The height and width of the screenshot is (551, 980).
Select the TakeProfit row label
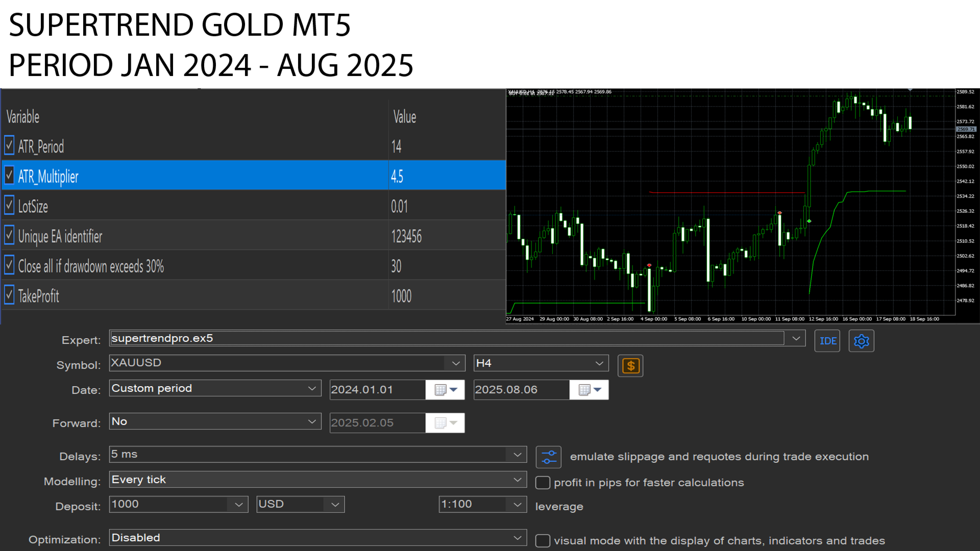pyautogui.click(x=39, y=296)
